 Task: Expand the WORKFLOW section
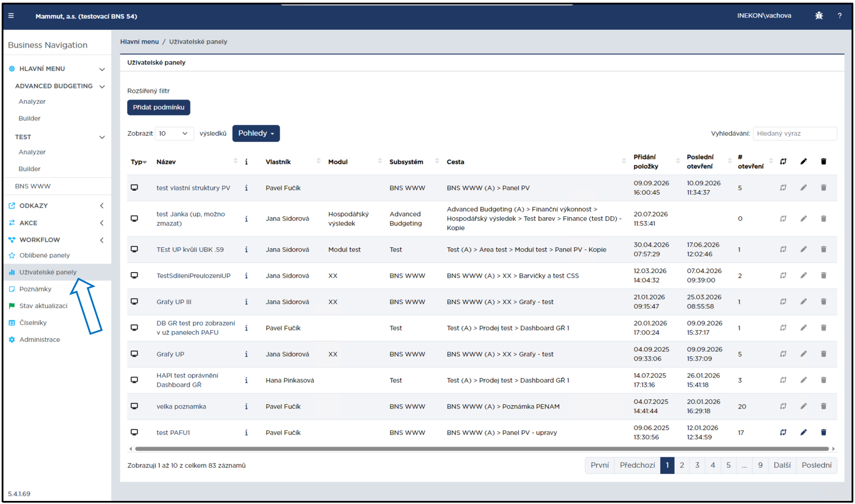tap(102, 240)
